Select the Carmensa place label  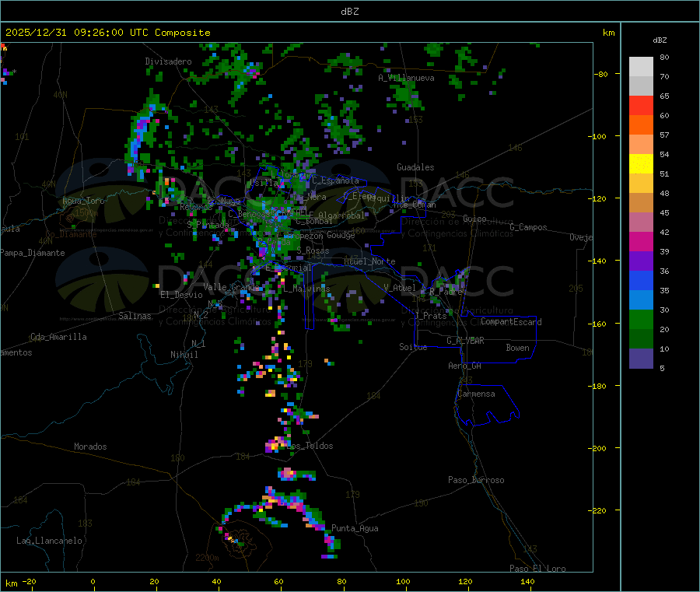476,394
